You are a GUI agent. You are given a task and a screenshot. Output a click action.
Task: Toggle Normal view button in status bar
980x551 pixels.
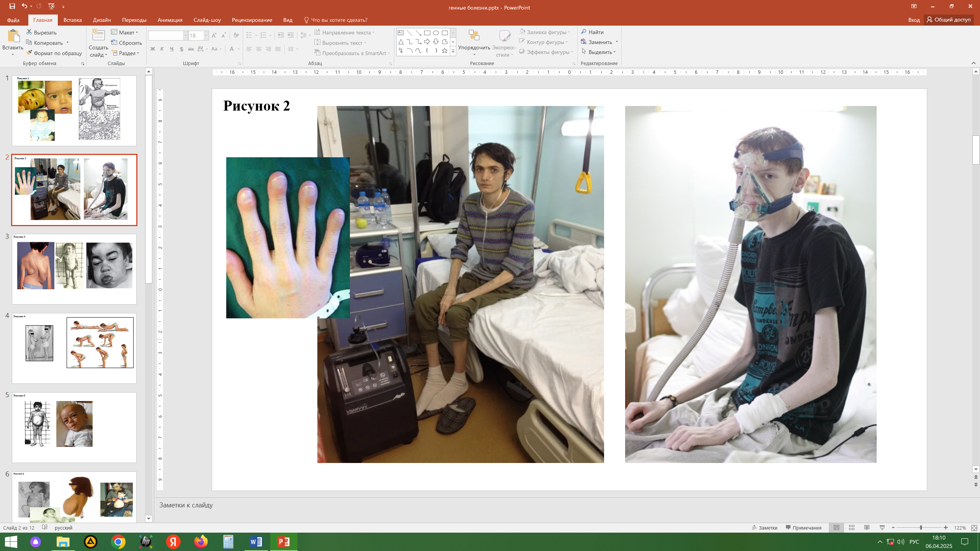(x=836, y=528)
